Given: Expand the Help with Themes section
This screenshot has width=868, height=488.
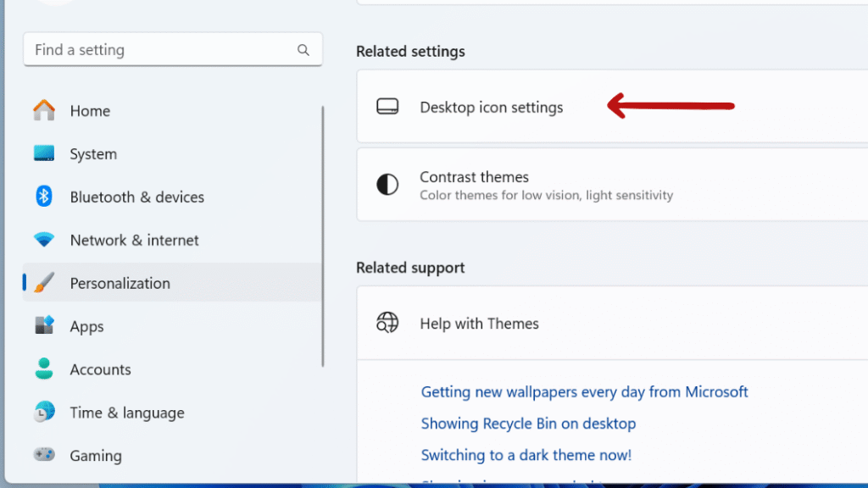Looking at the screenshot, I should [x=612, y=323].
